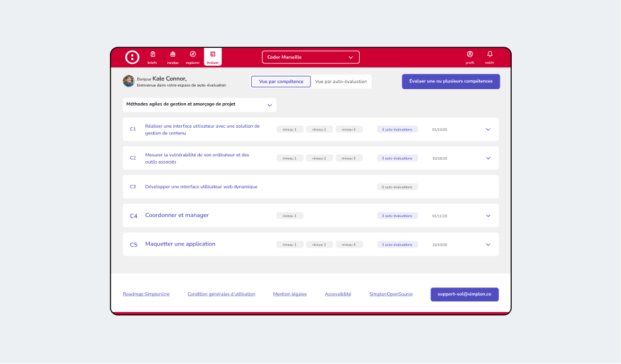The height and width of the screenshot is (364, 621).
Task: Switch to Vue par compétence tab
Action: pos(281,81)
